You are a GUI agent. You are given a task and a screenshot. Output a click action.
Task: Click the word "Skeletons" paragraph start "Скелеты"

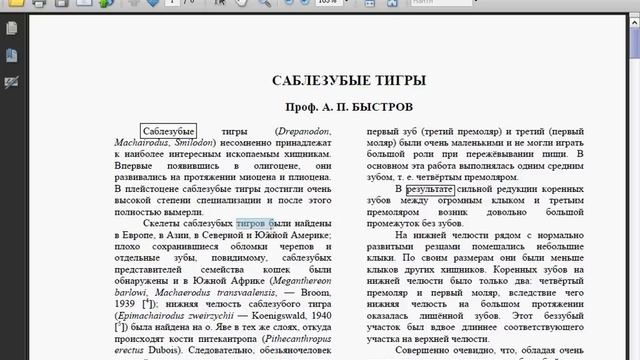161,223
